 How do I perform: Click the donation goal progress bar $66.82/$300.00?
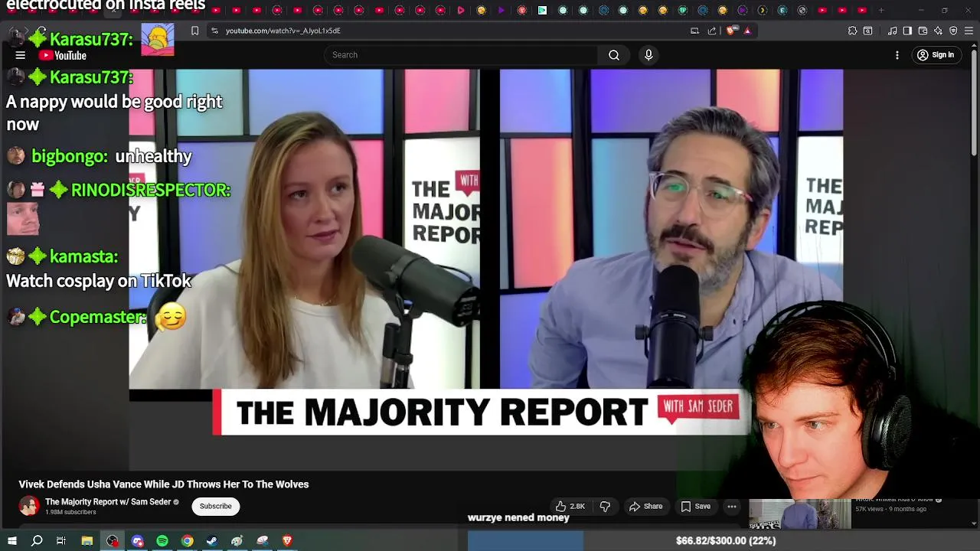click(x=725, y=541)
